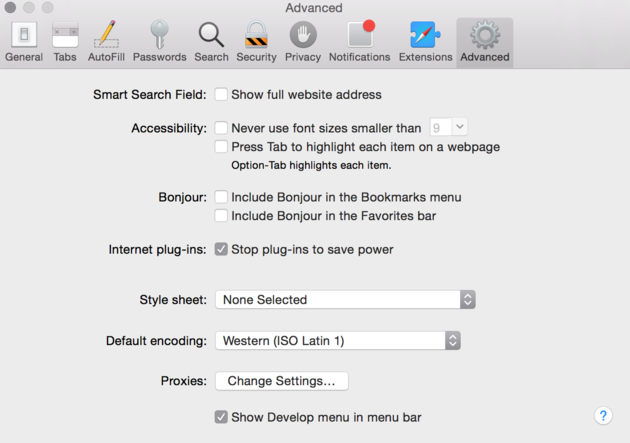The width and height of the screenshot is (630, 443).
Task: Click Change Settings for Proxies
Action: coord(282,381)
